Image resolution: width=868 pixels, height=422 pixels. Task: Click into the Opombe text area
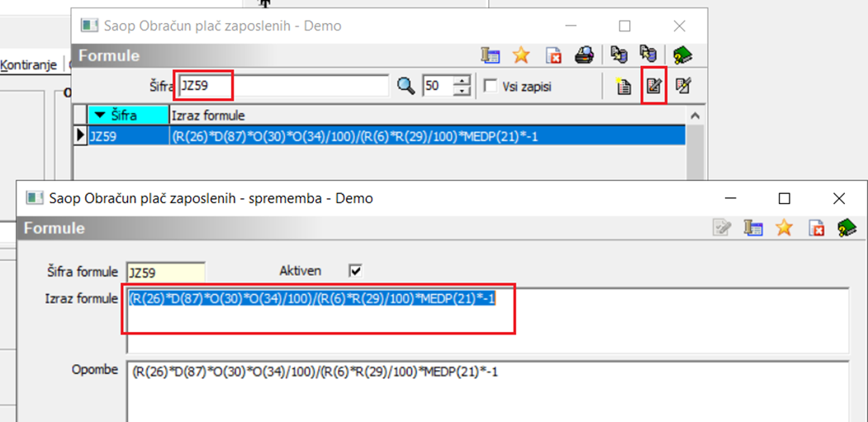[x=488, y=392]
